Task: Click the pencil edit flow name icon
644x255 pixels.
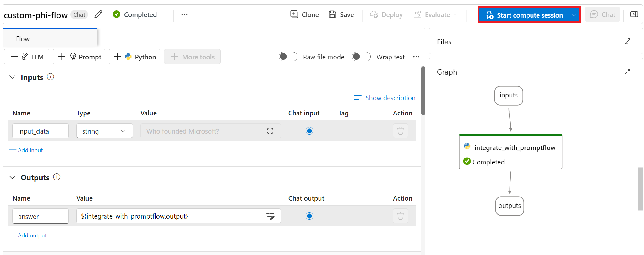Action: coord(98,14)
